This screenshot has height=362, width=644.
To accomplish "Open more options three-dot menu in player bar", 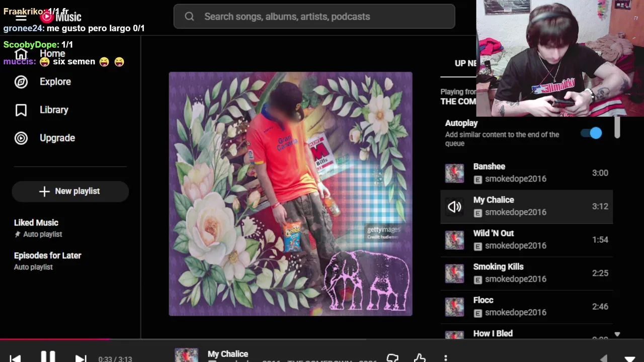I will 445,358.
